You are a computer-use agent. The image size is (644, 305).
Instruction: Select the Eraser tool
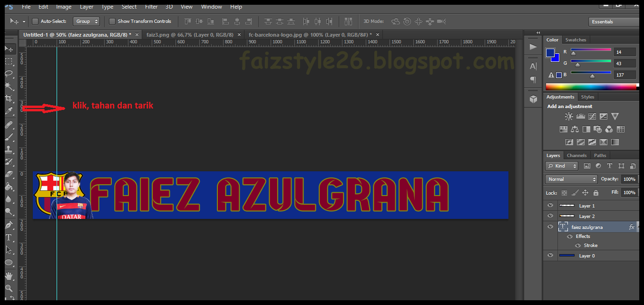(x=9, y=174)
